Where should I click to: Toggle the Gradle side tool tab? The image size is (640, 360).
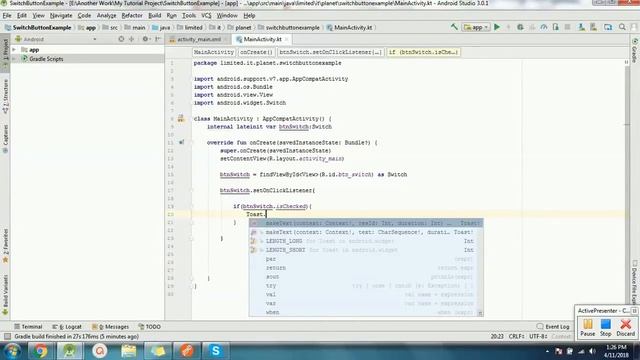[635, 51]
